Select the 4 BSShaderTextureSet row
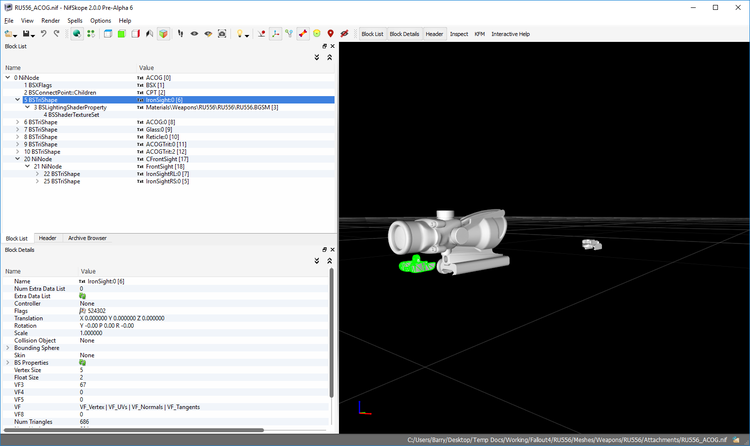 point(168,115)
